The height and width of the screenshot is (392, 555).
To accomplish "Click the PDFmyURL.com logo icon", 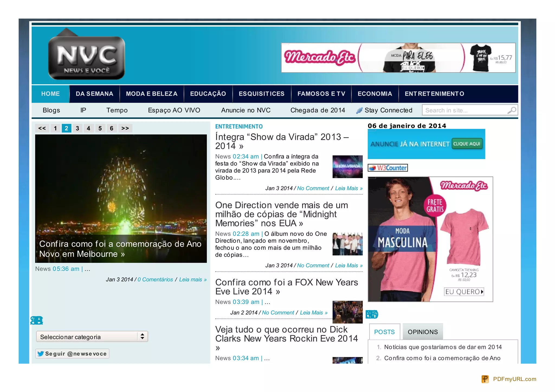I will [485, 379].
